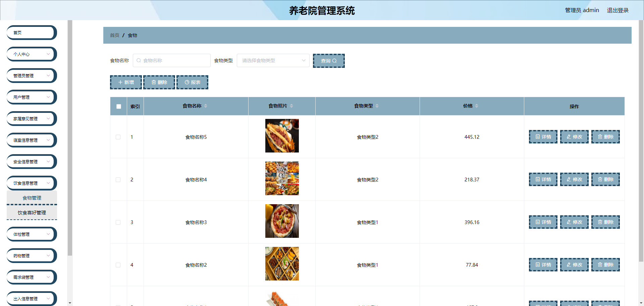Expand the 需求袋管理 sidebar menu
The width and height of the screenshot is (644, 306).
coord(32,277)
